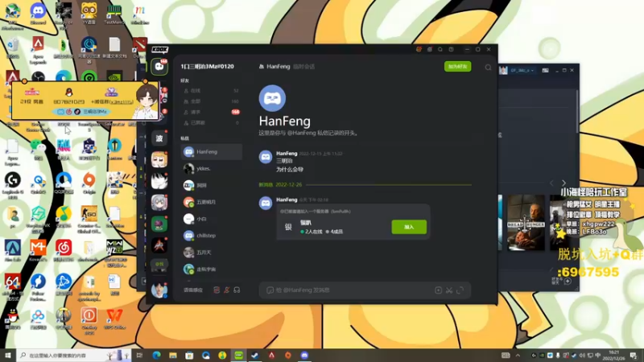644x362 pixels.
Task: Open Call of Duty MW/WZ 2.0 shortcut
Action: point(114,253)
